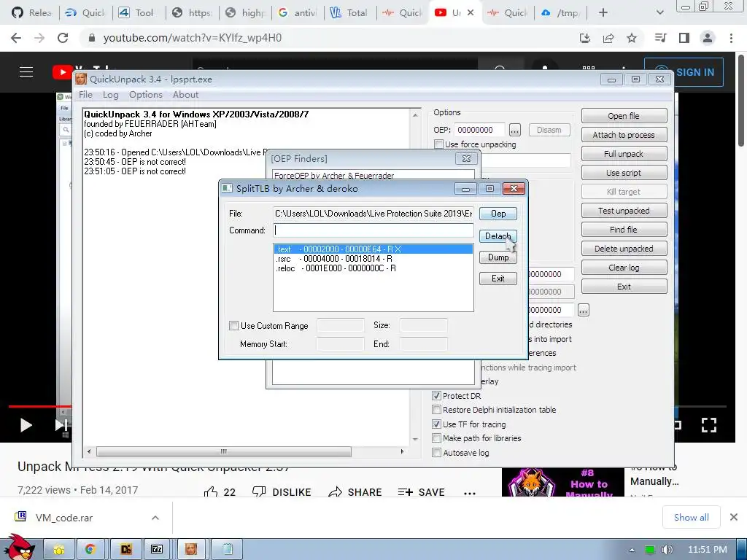Click the share page icon in address bar

point(608,38)
